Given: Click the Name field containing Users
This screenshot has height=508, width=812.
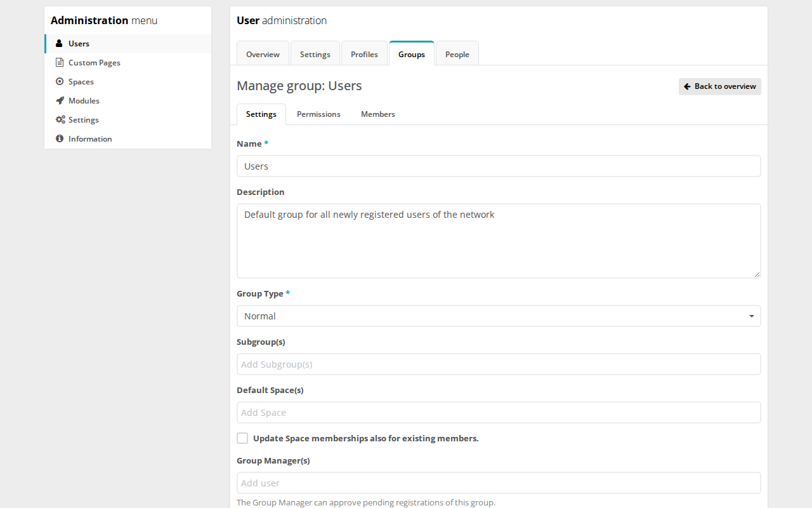Looking at the screenshot, I should tap(499, 166).
